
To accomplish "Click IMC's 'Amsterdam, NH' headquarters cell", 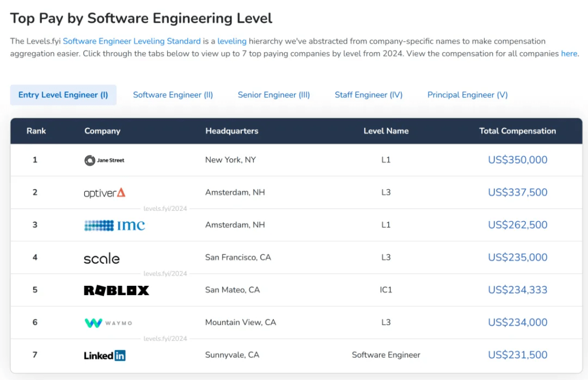I will 235,225.
